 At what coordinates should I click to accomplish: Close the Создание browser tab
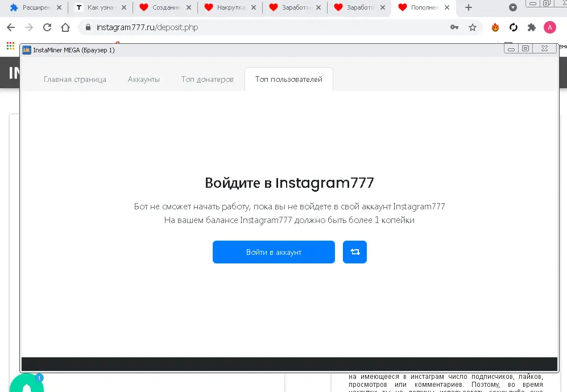[189, 7]
